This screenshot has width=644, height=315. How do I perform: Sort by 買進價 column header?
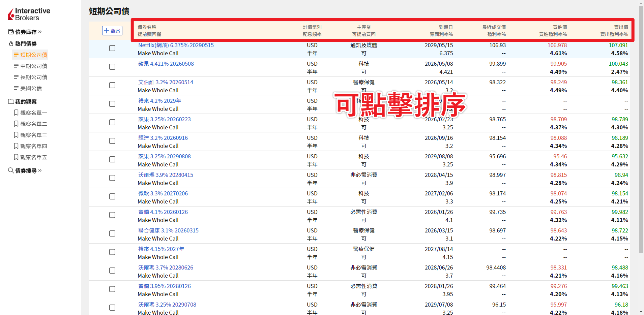pos(560,27)
